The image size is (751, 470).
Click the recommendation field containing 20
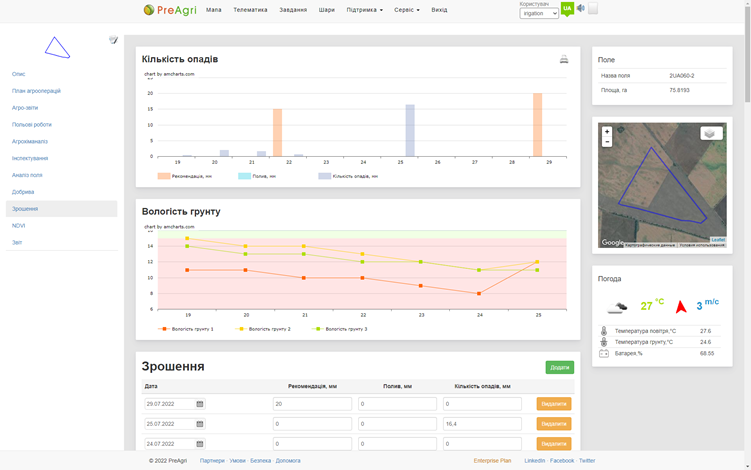click(x=312, y=404)
